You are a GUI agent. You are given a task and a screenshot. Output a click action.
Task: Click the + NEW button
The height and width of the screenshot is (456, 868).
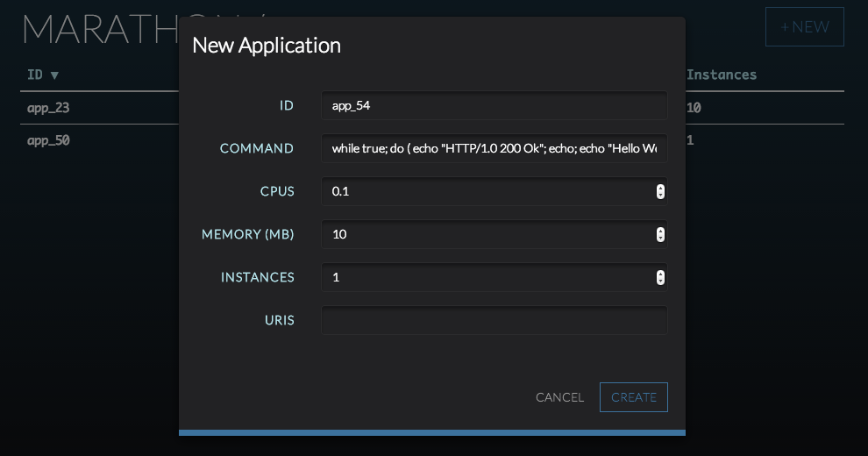point(804,27)
